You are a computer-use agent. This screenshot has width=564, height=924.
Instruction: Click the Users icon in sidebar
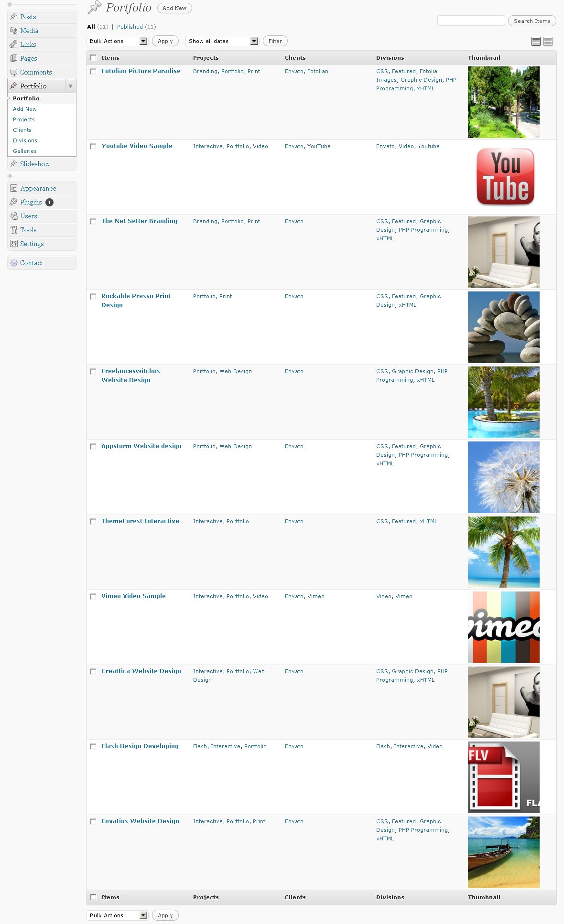coord(14,216)
